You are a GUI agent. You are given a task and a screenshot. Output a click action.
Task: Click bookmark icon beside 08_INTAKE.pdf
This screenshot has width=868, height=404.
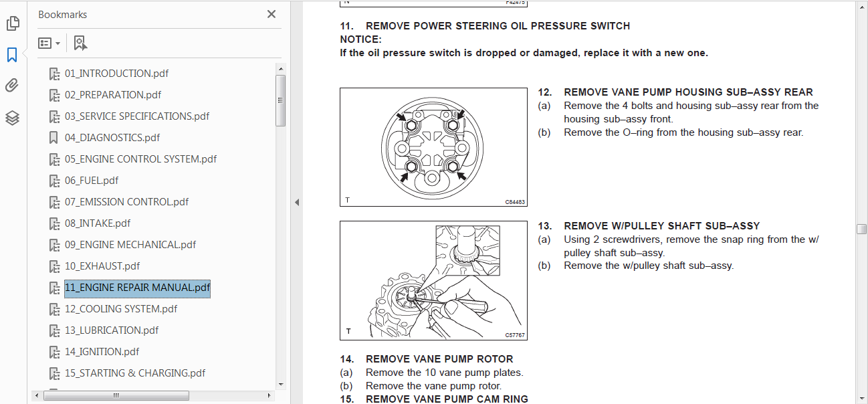click(x=55, y=223)
